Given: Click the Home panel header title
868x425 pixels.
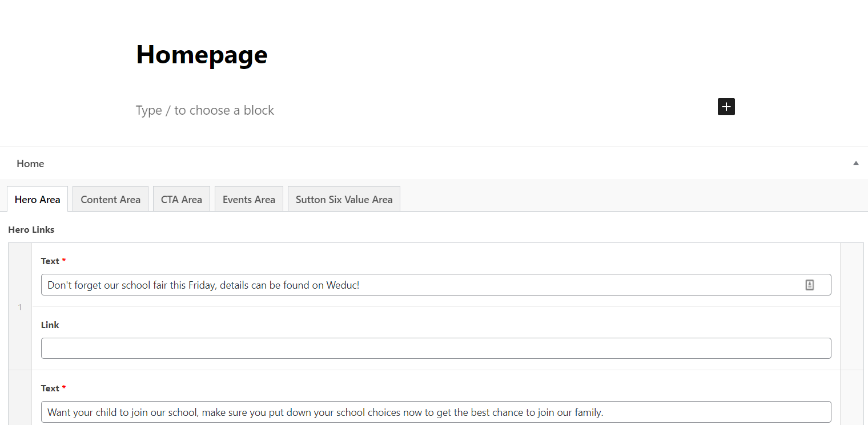Looking at the screenshot, I should [30, 164].
